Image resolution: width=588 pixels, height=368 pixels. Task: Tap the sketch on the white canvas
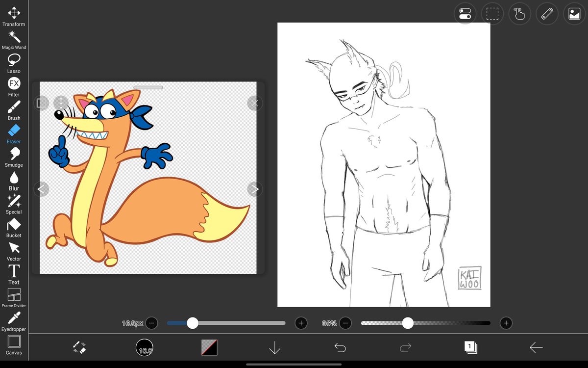tap(384, 165)
